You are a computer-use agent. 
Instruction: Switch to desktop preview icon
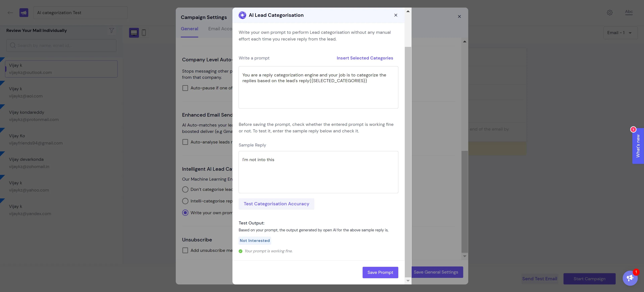134,33
